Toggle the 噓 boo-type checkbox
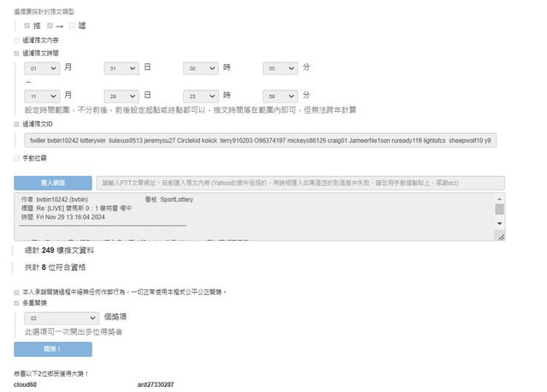This screenshot has height=392, width=547. pos(73,26)
